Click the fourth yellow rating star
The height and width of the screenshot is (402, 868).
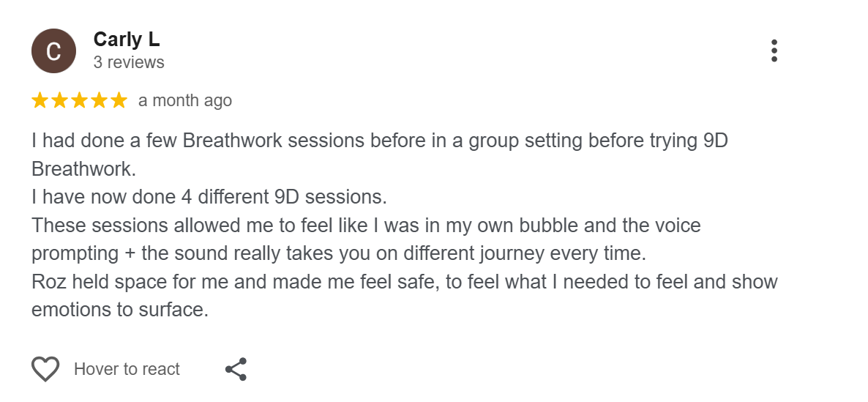pyautogui.click(x=99, y=100)
